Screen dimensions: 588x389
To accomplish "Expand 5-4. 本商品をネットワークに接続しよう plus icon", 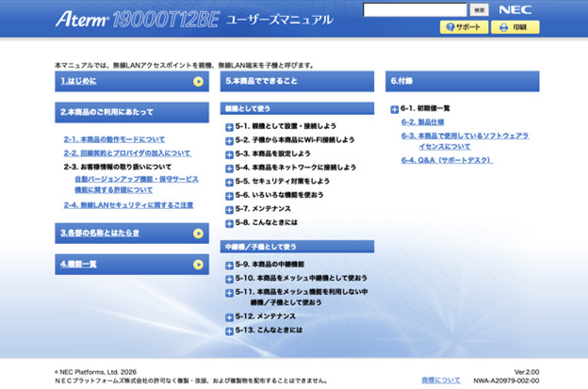I will click(229, 169).
